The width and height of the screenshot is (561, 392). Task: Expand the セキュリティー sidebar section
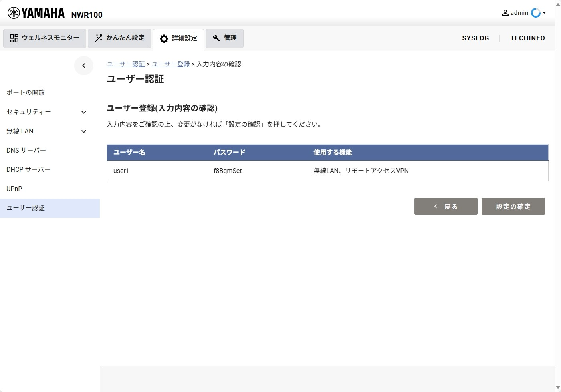coord(84,112)
